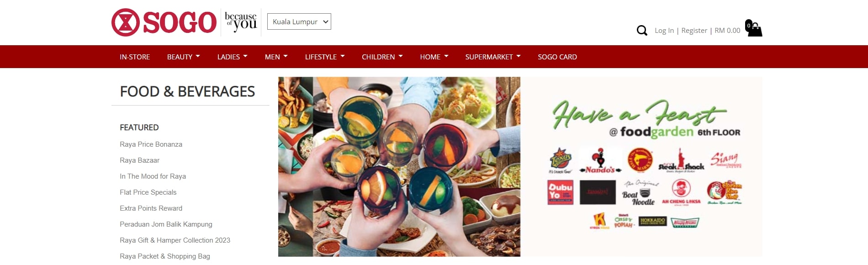Click the drinks toast banner photo
Image resolution: width=868 pixels, height=265 pixels.
[399, 167]
